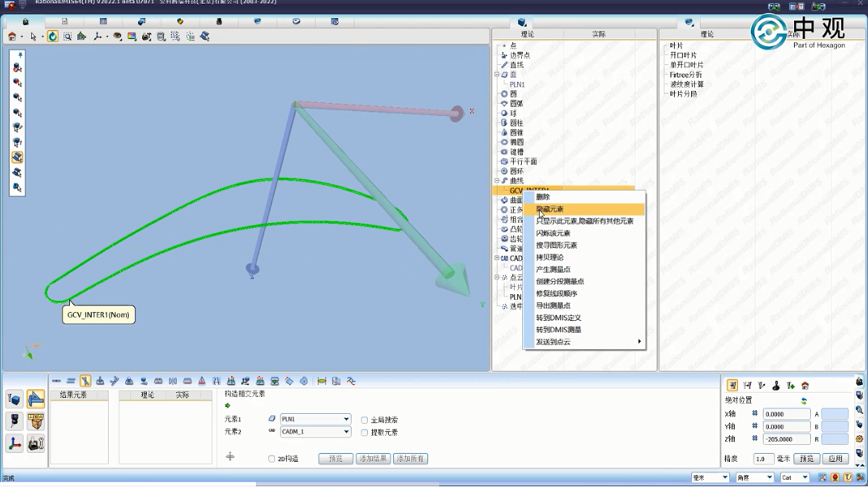Viewport: 868px width, 488px height.
Task: Click the zoom window icon
Action: coord(67,37)
